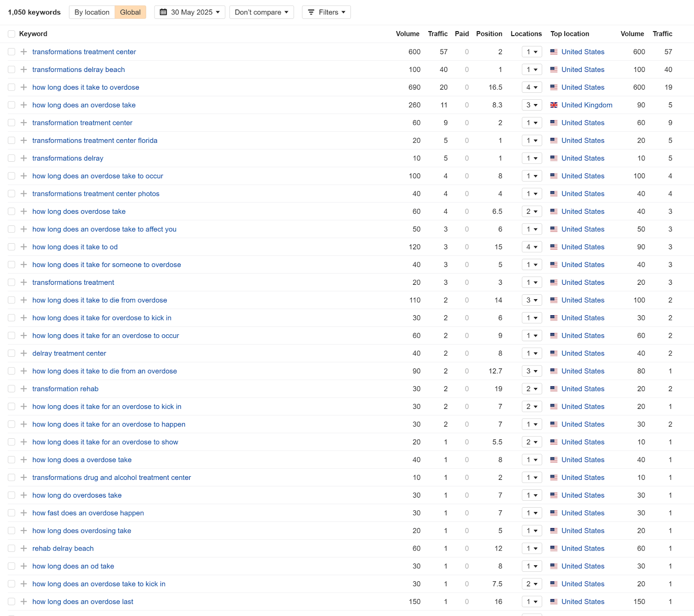Sort by Locations column header
The height and width of the screenshot is (616, 694).
click(526, 34)
